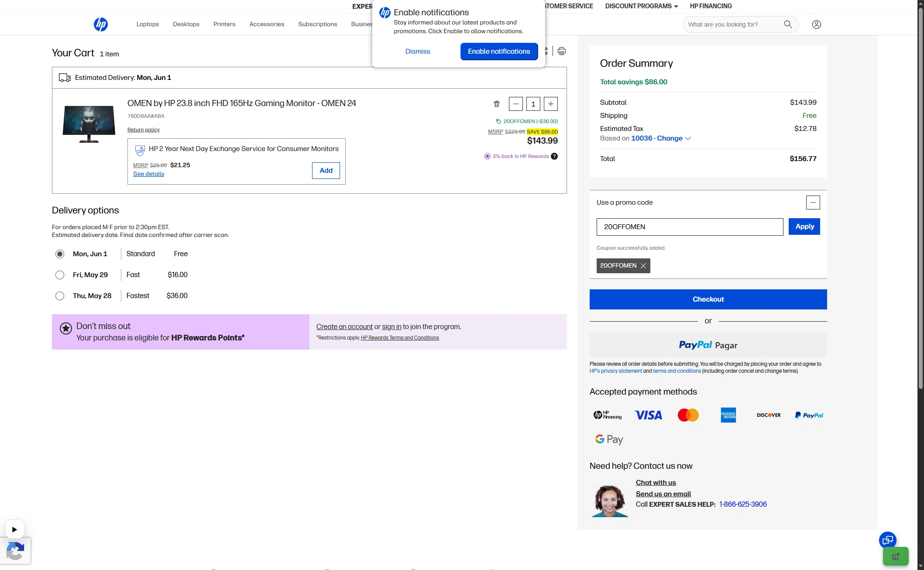Decrease monitor quantity with minus button

point(516,104)
